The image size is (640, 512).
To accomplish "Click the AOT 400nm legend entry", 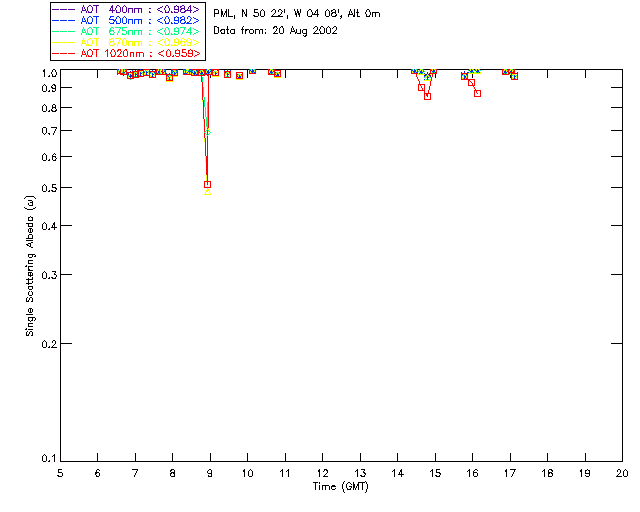I will tap(126, 9).
